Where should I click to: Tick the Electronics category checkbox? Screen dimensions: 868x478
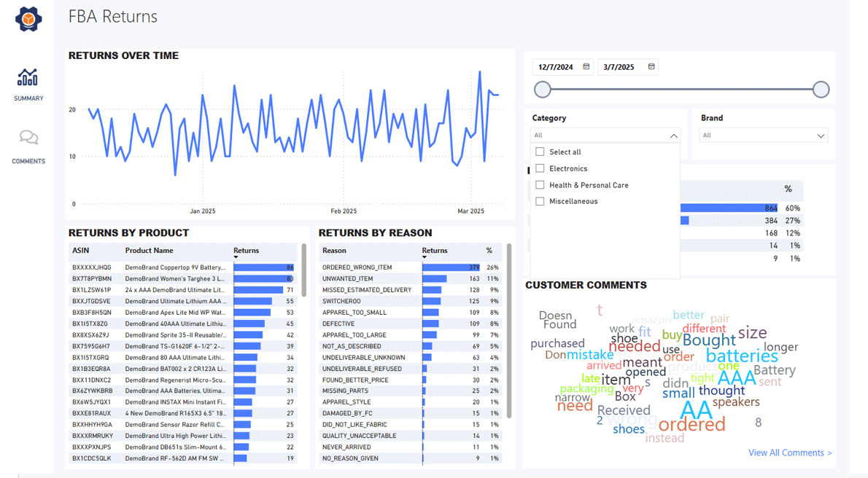tap(540, 168)
